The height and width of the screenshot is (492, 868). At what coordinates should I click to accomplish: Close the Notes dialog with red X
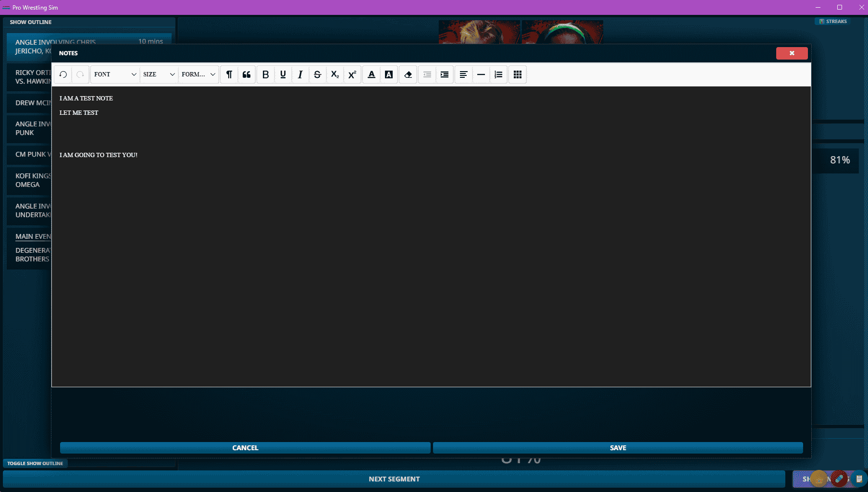click(x=792, y=53)
